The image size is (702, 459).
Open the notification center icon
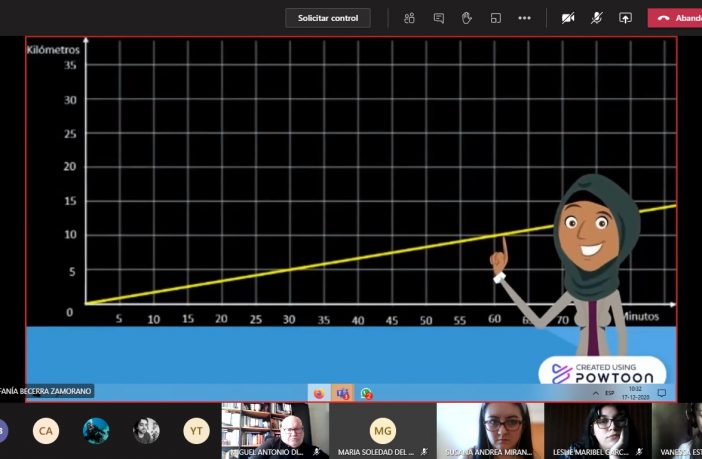click(662, 393)
